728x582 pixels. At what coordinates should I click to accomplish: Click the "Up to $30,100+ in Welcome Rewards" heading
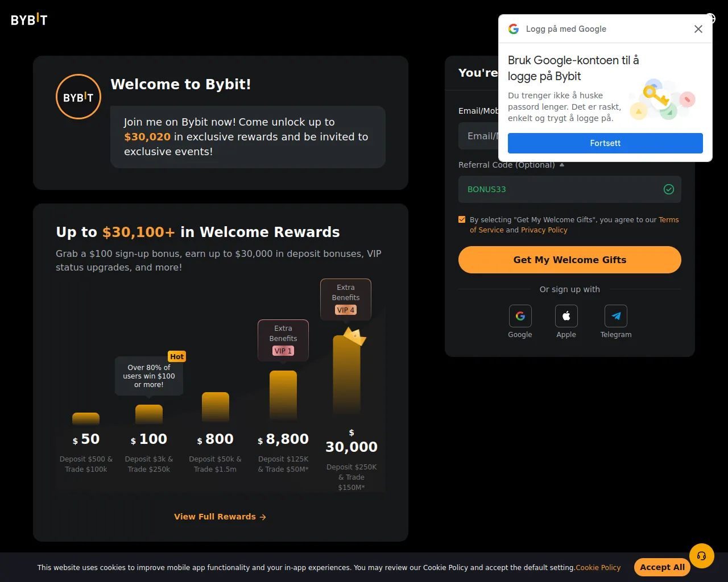(198, 232)
